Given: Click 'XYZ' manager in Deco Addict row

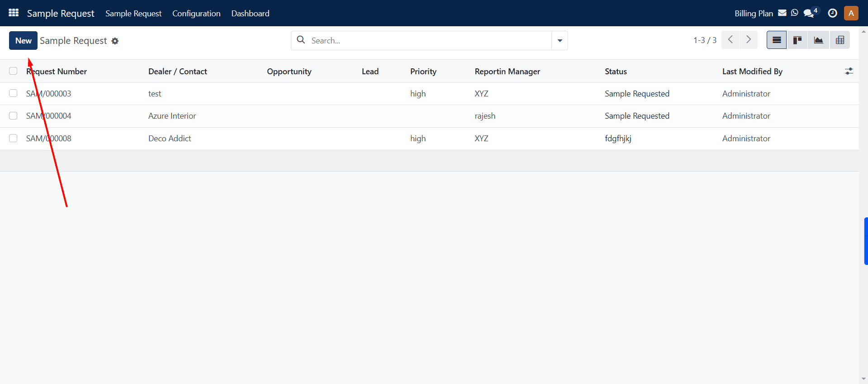Looking at the screenshot, I should tap(481, 138).
